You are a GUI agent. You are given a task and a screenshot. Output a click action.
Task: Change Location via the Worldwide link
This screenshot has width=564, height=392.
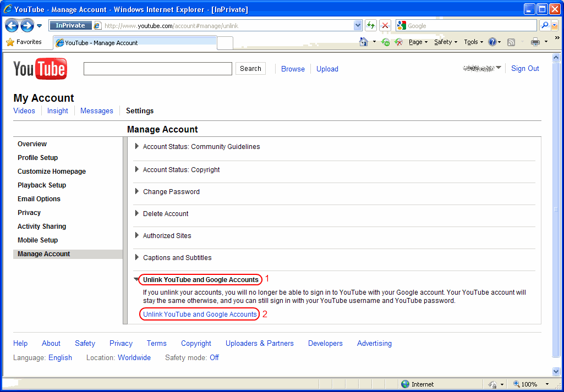point(134,357)
